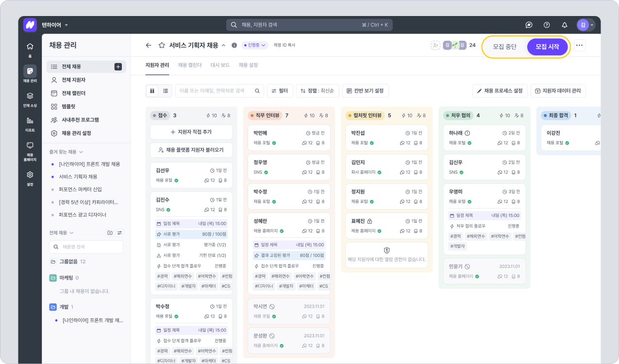Open 박민혜 applicant card
The width and height of the screenshot is (619, 364).
coord(289,137)
